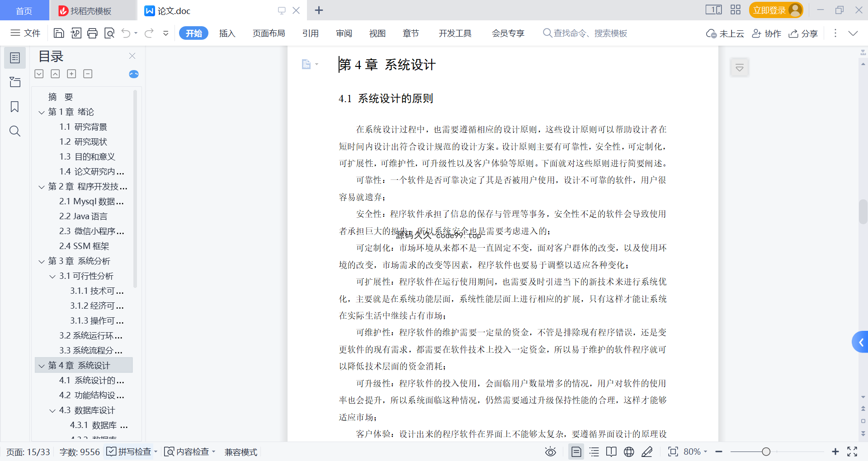The height and width of the screenshot is (461, 868).
Task: Collapse the ribbon with chevron arrow
Action: pyautogui.click(x=853, y=33)
